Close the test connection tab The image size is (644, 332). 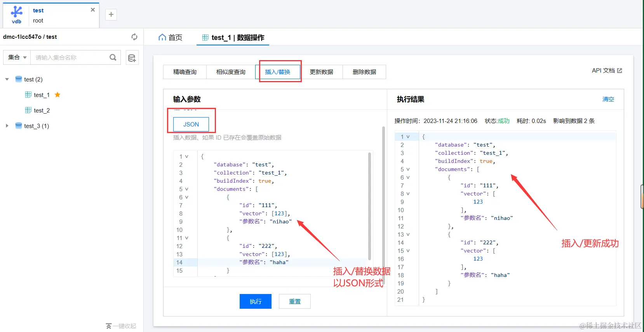(x=93, y=10)
